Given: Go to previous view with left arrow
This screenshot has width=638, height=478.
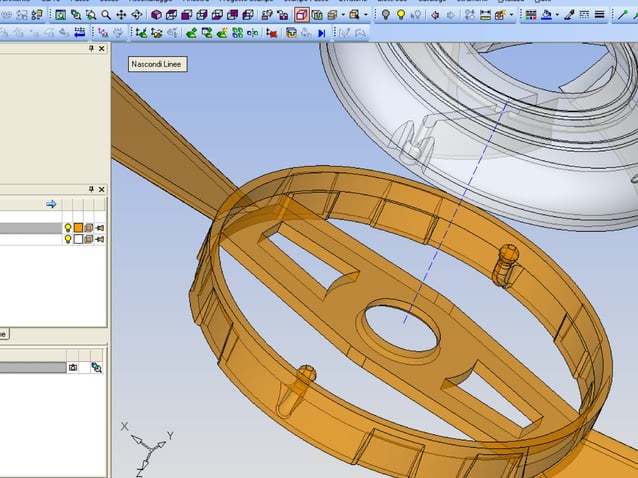Looking at the screenshot, I should [435, 15].
